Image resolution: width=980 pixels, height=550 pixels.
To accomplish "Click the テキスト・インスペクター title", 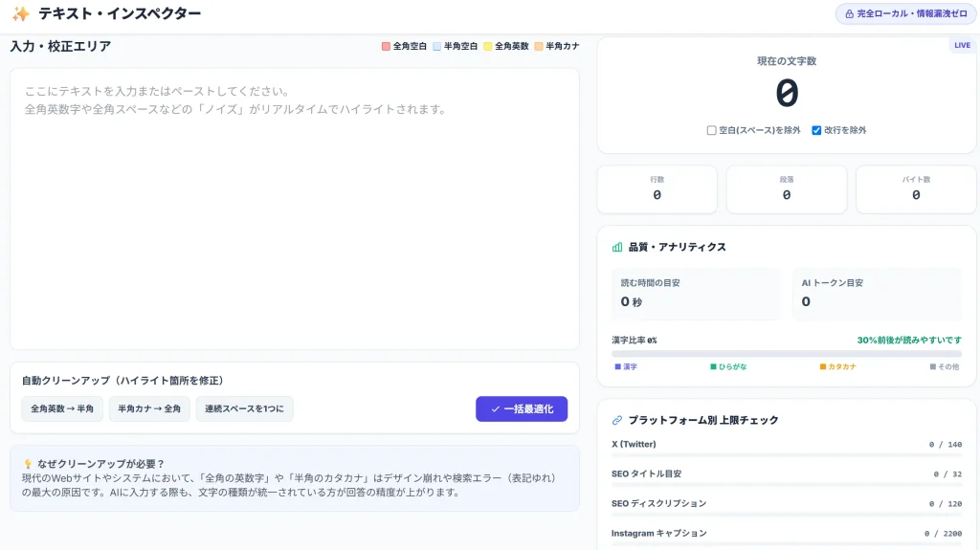I will (120, 13).
